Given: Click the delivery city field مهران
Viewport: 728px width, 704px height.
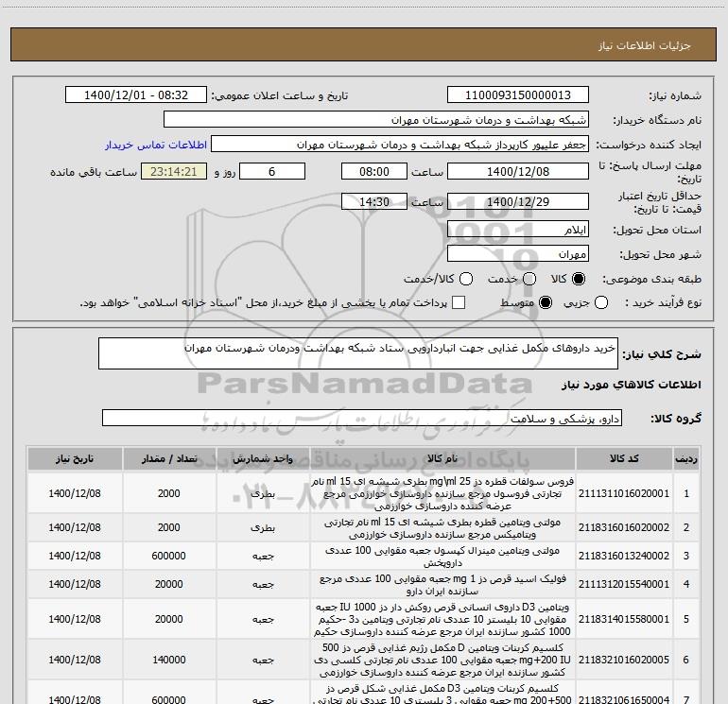Looking at the screenshot, I should tap(518, 253).
